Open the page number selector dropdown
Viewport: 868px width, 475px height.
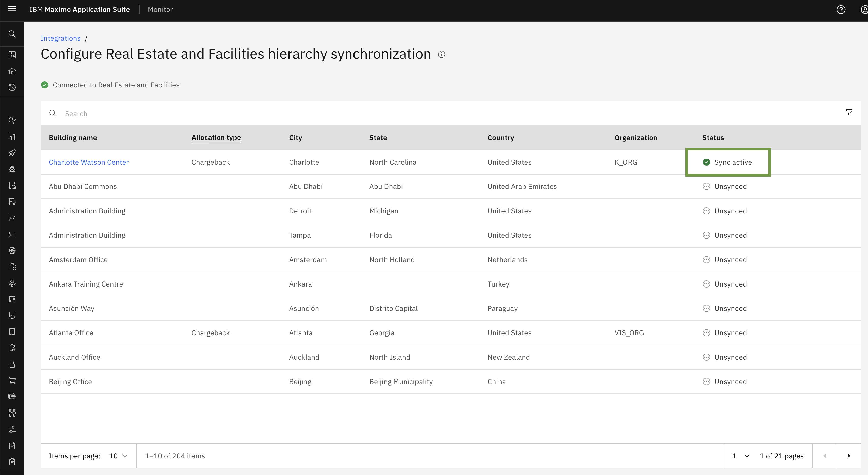741,456
